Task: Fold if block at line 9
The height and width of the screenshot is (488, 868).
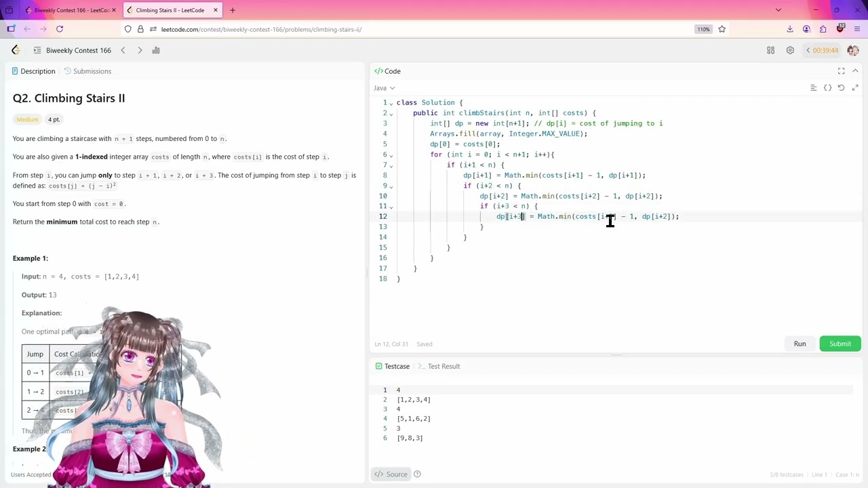Action: click(x=391, y=186)
